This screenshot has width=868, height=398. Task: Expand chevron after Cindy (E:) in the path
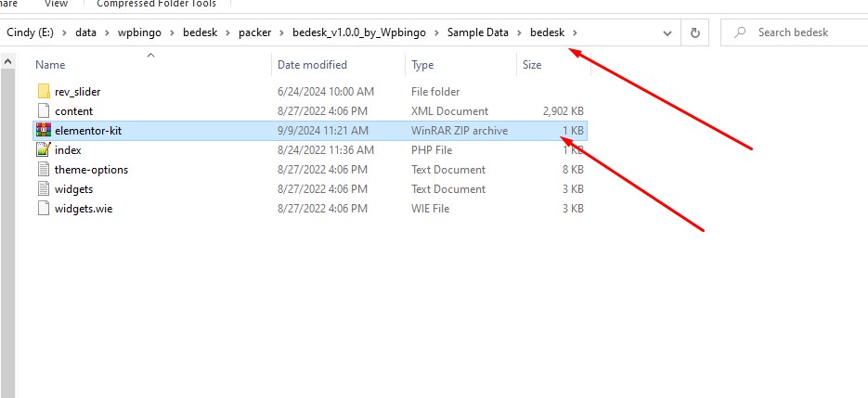[x=64, y=32]
